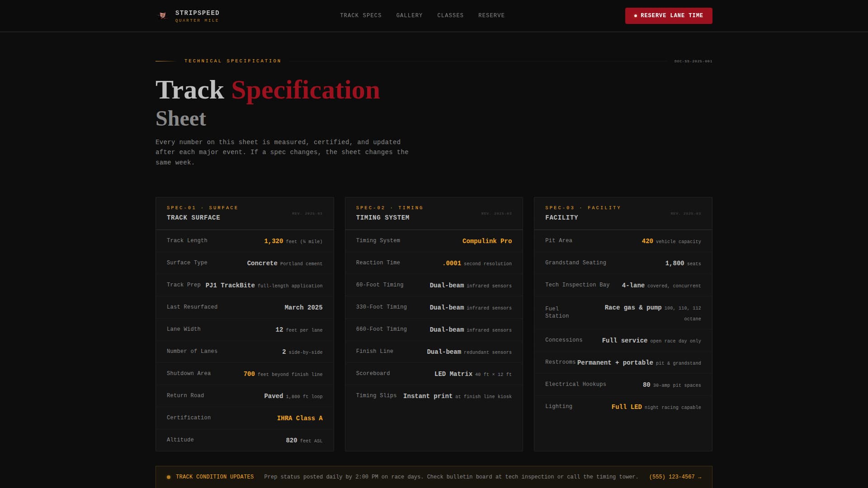This screenshot has height=488, width=868.
Task: Go to the Classes nav item
Action: 450,15
